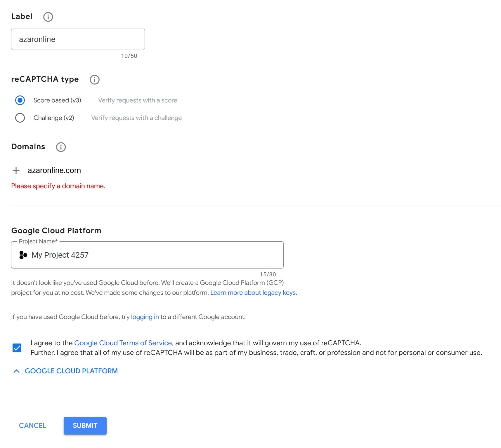Collapse section using the chevron-up arrow
Image resolution: width=501 pixels, height=448 pixels.
(17, 371)
